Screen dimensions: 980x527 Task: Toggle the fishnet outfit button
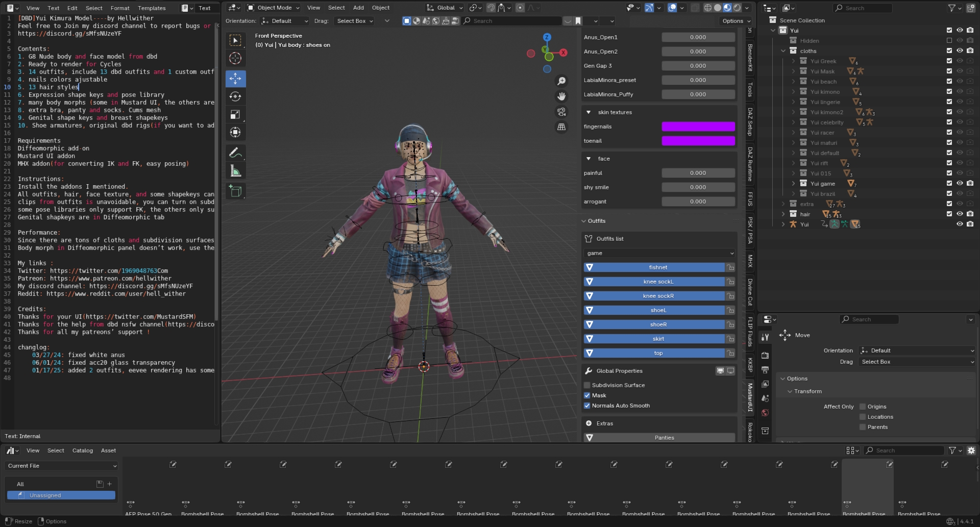pos(654,267)
